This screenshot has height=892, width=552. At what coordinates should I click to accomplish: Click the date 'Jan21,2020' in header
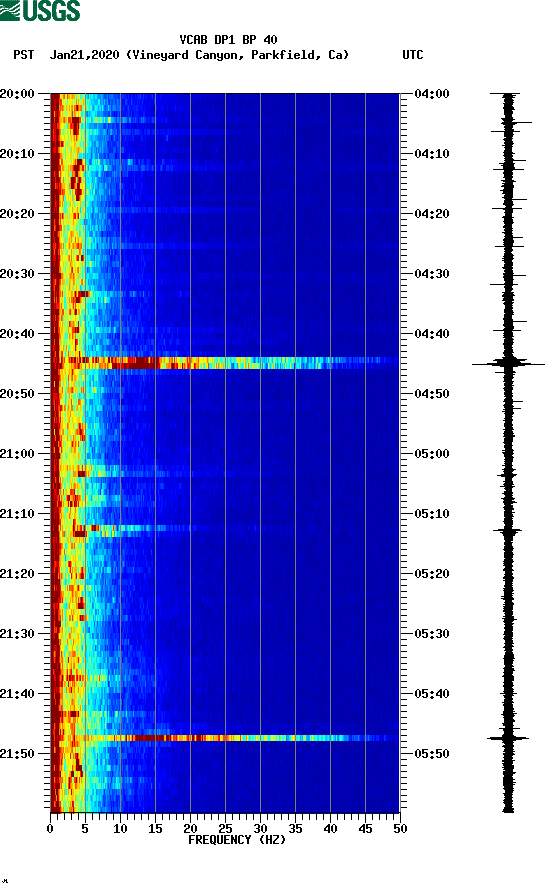[84, 55]
